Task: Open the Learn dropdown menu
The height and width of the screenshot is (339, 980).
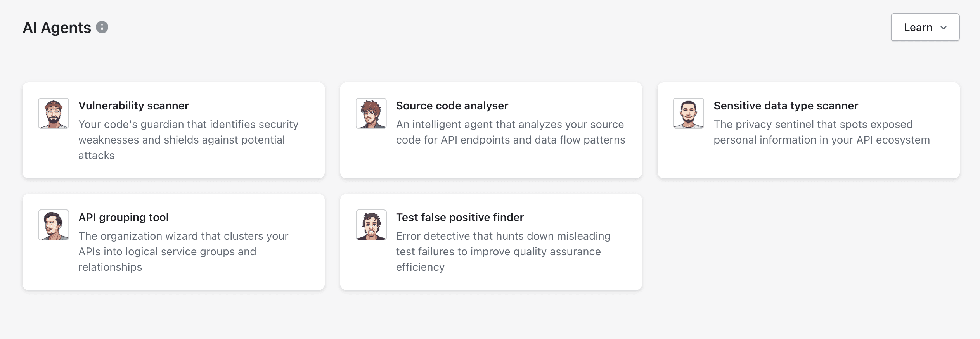Action: (925, 27)
